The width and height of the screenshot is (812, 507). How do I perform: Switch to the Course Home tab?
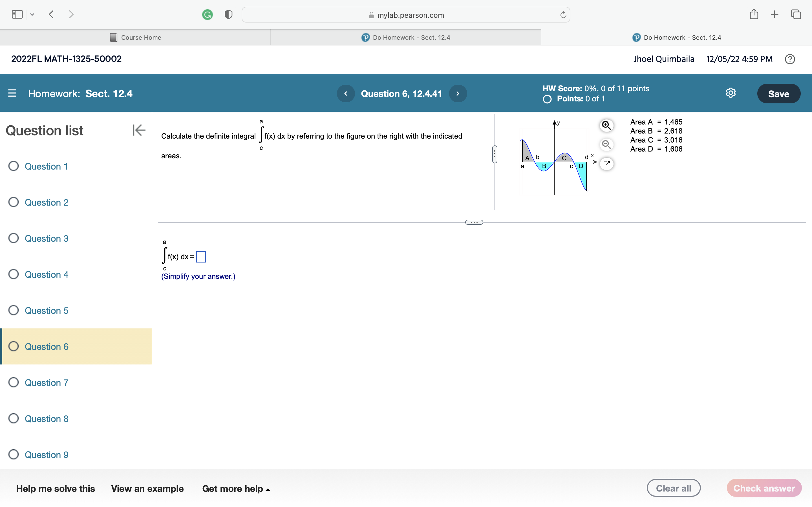click(x=136, y=37)
